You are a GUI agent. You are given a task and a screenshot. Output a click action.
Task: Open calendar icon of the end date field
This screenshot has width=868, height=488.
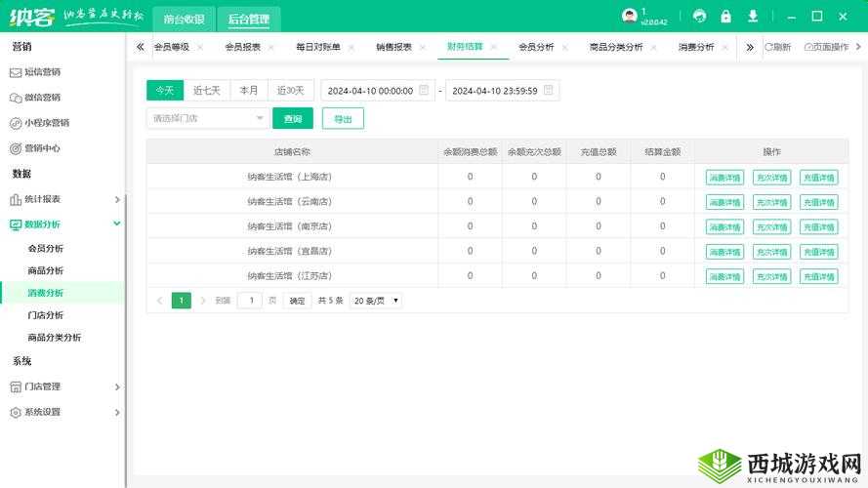click(x=549, y=90)
